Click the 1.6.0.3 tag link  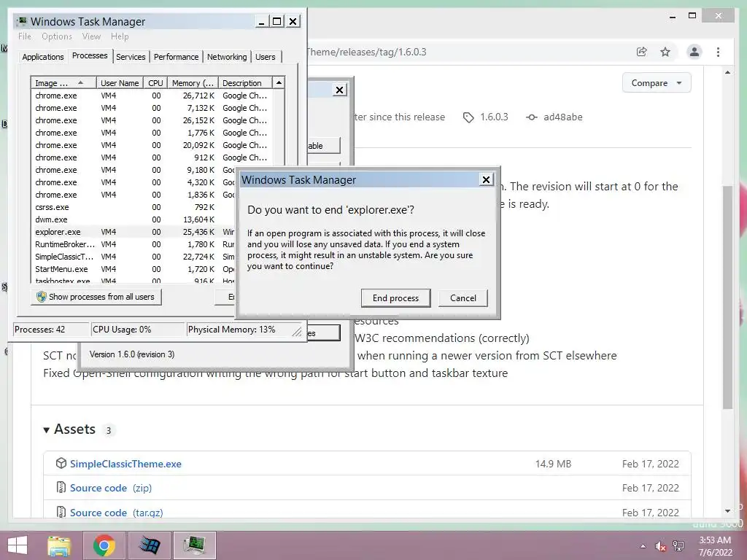point(494,117)
